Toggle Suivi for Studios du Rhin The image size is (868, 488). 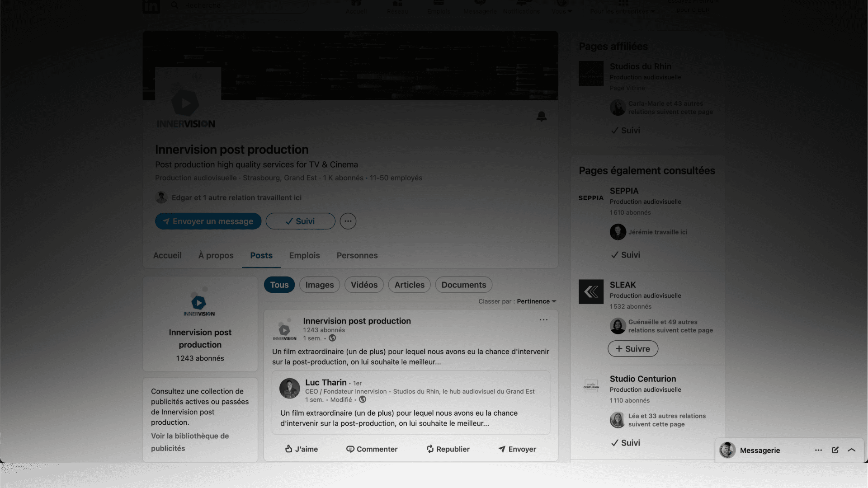coord(625,130)
